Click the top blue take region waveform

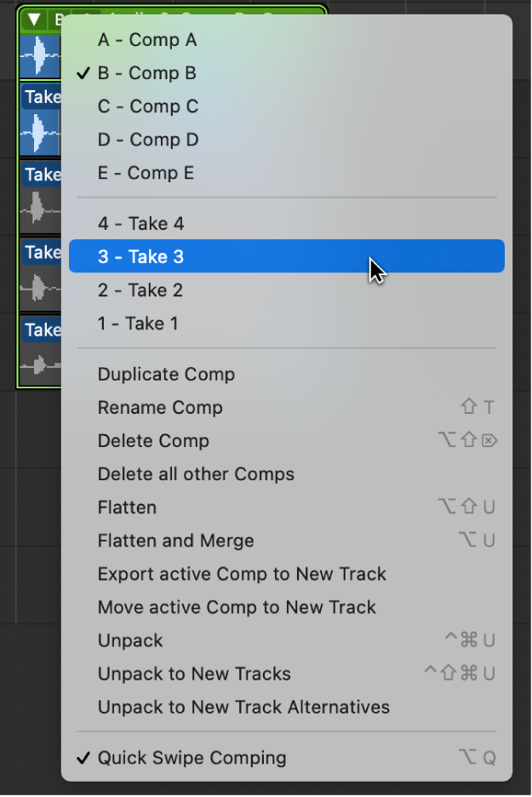coord(39,56)
